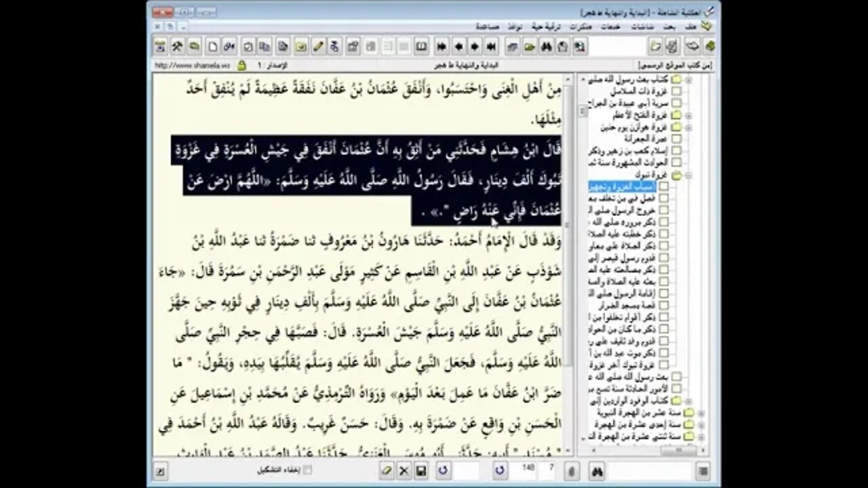Click the من كتب الموقع الرسمي label

point(674,65)
